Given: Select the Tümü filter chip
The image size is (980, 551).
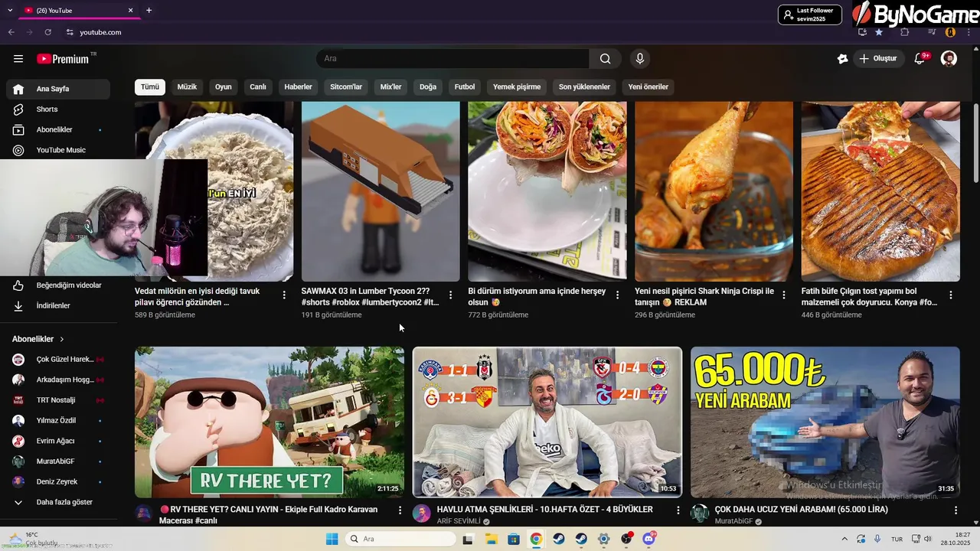Looking at the screenshot, I should (150, 87).
